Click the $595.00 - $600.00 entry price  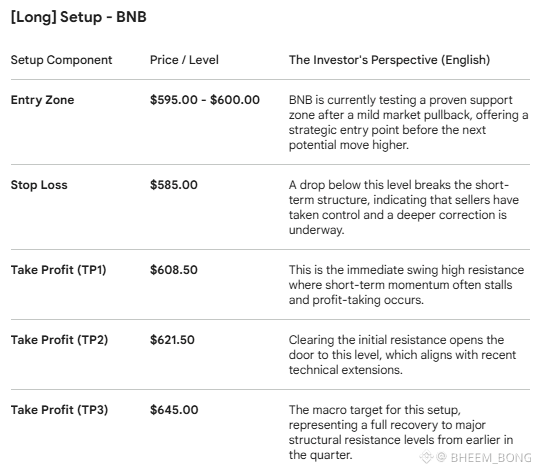pyautogui.click(x=205, y=100)
